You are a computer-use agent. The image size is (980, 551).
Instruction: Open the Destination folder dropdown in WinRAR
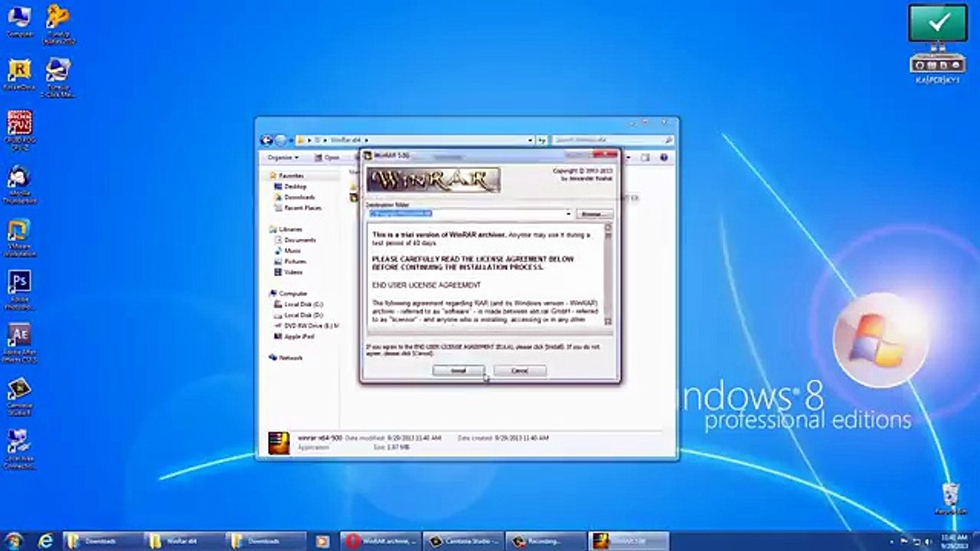(568, 214)
